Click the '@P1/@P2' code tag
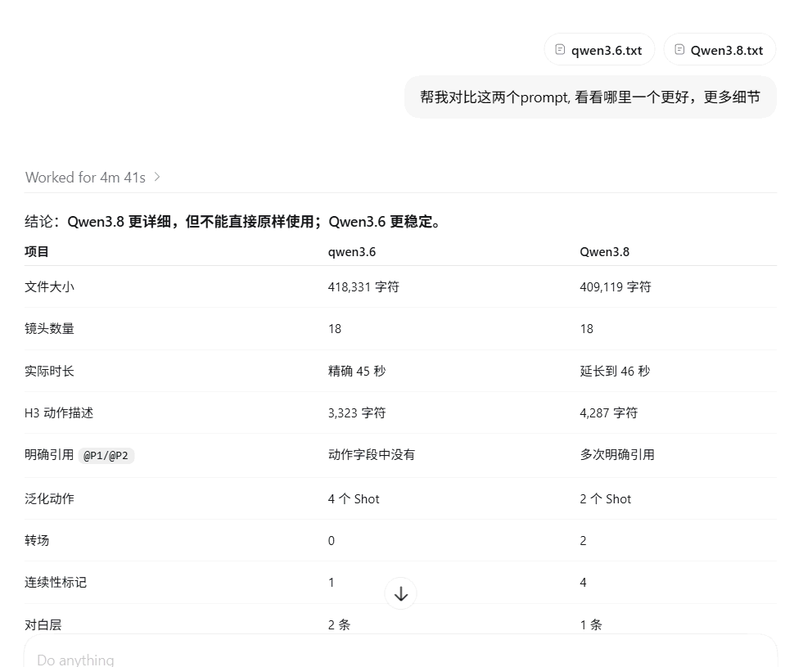The height and width of the screenshot is (667, 812). click(x=106, y=456)
